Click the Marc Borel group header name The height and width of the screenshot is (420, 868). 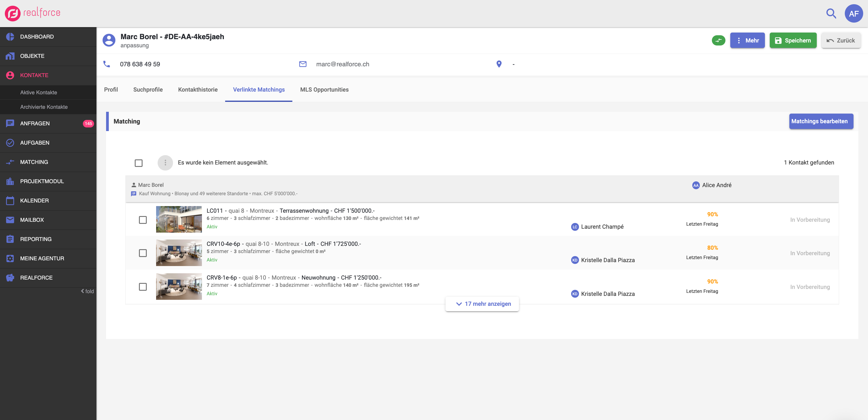[x=151, y=185]
